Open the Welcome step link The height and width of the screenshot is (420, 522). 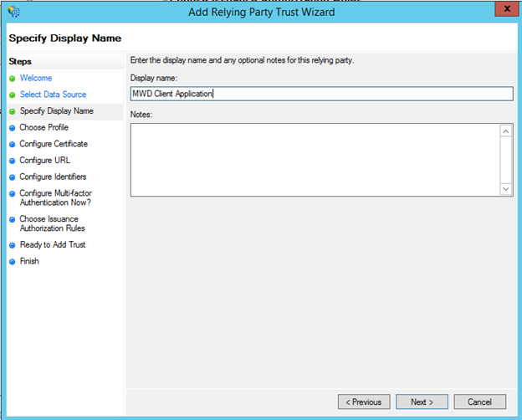pyautogui.click(x=36, y=78)
